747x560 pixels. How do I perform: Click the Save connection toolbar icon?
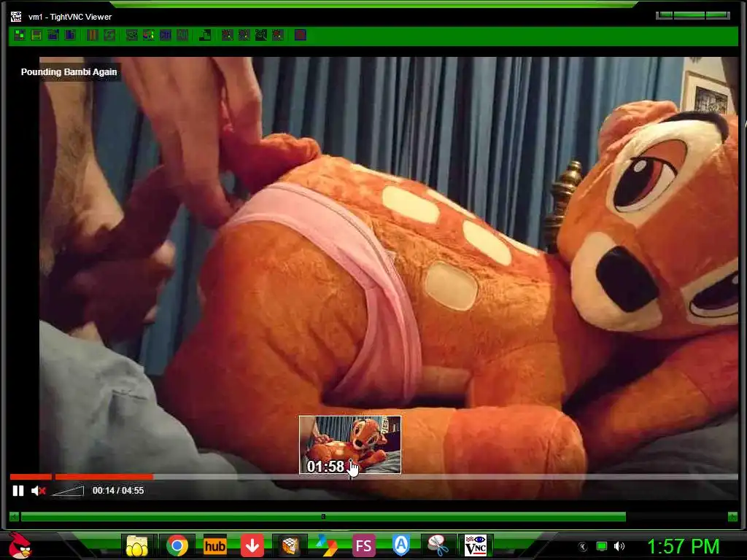click(x=36, y=35)
